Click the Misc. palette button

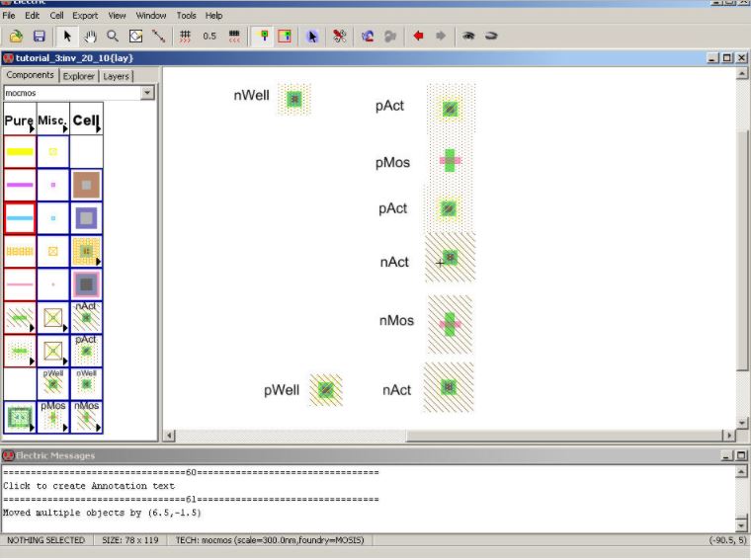pos(52,120)
